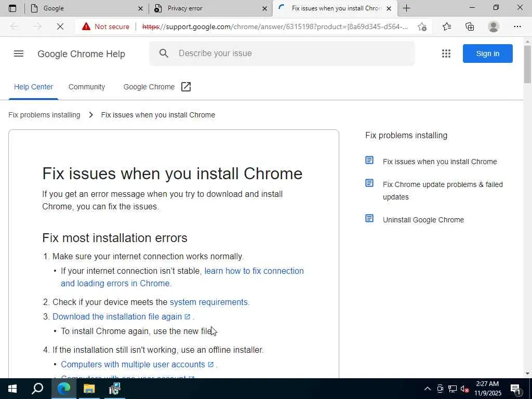Go to Google Chrome Help home
The height and width of the screenshot is (399, 532).
pyautogui.click(x=81, y=54)
